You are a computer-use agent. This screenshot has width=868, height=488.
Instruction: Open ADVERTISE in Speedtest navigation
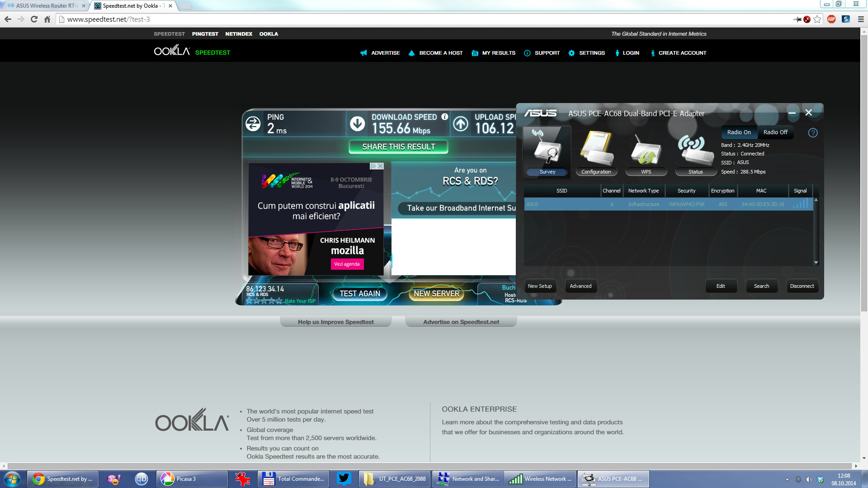[380, 53]
